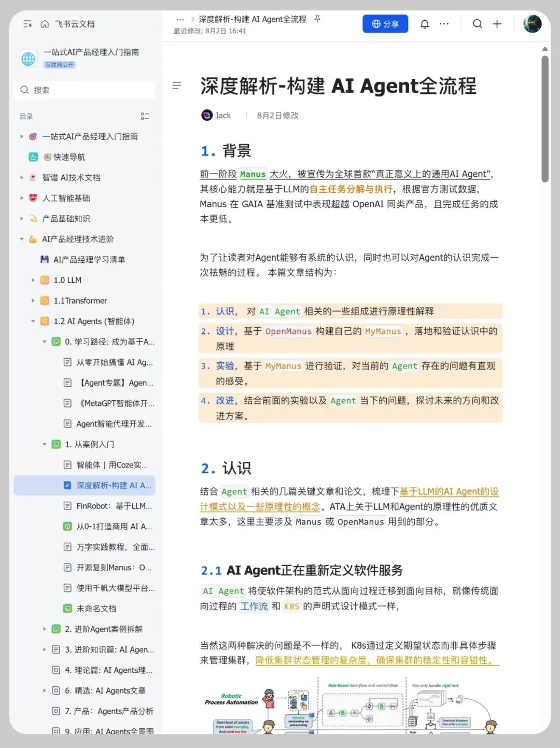Viewport: 560px width, 748px height.
Task: Click the AI产品经理学习清单 document icon
Action: (45, 259)
